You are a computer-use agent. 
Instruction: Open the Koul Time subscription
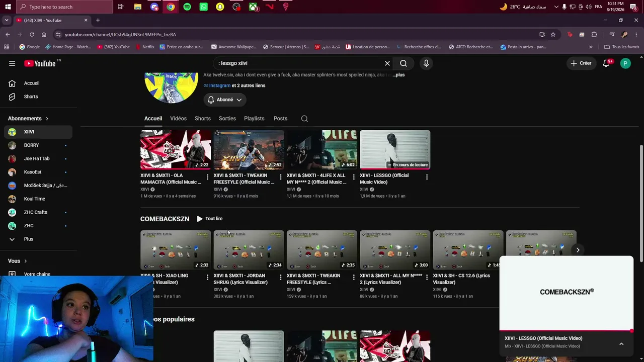[x=38, y=199]
